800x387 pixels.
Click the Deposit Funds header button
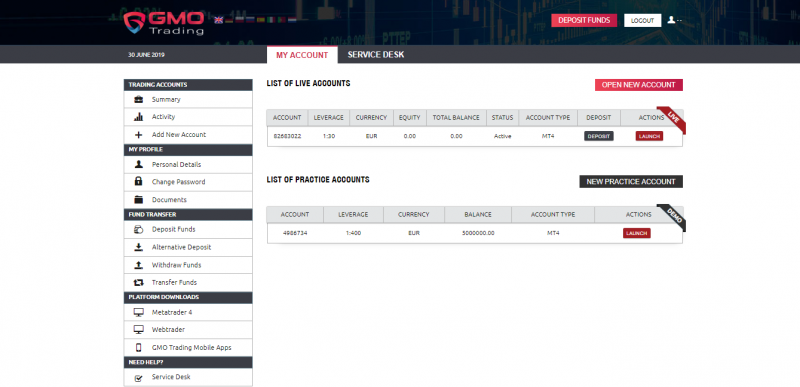pos(584,20)
